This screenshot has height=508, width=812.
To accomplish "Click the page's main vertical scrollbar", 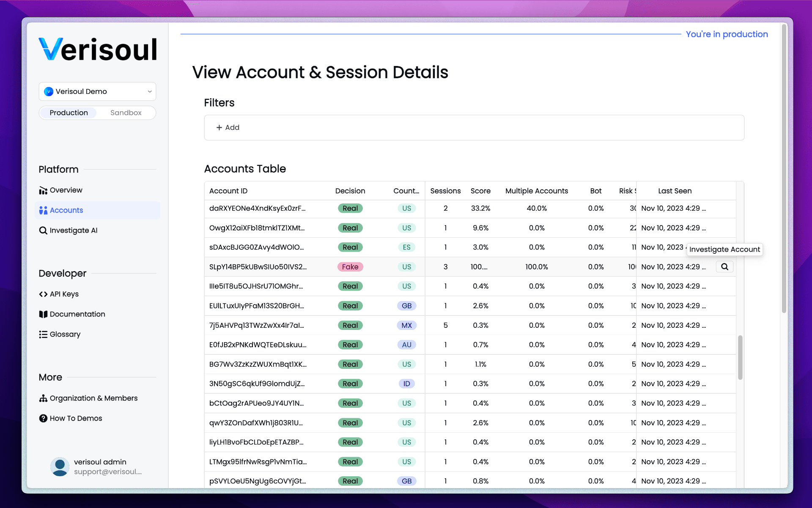I will tap(784, 169).
